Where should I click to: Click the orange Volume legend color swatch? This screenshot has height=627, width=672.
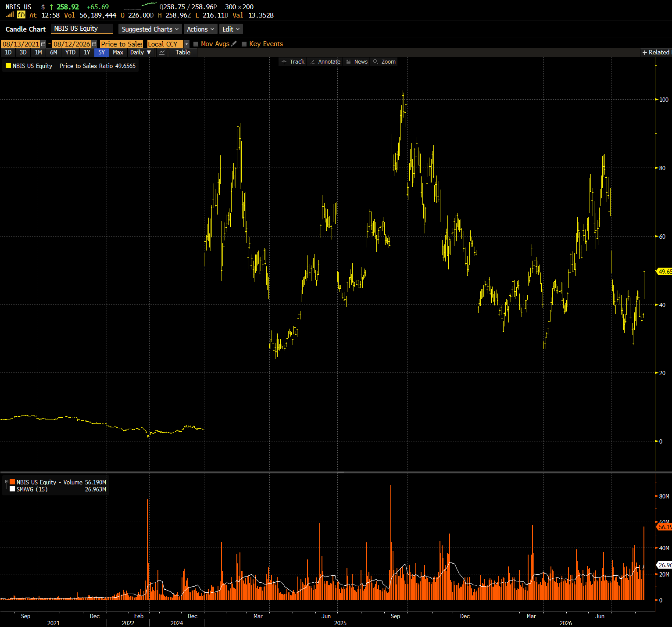click(12, 482)
